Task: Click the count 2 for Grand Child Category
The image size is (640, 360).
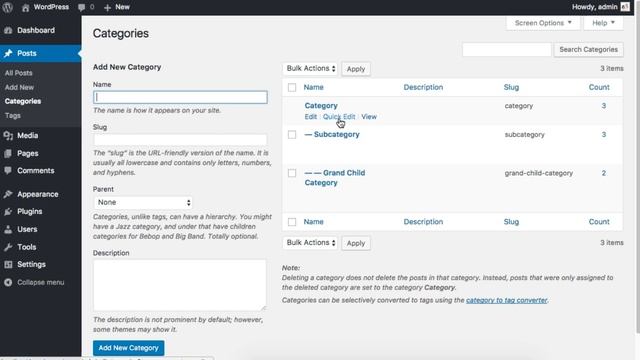Action: [604, 173]
